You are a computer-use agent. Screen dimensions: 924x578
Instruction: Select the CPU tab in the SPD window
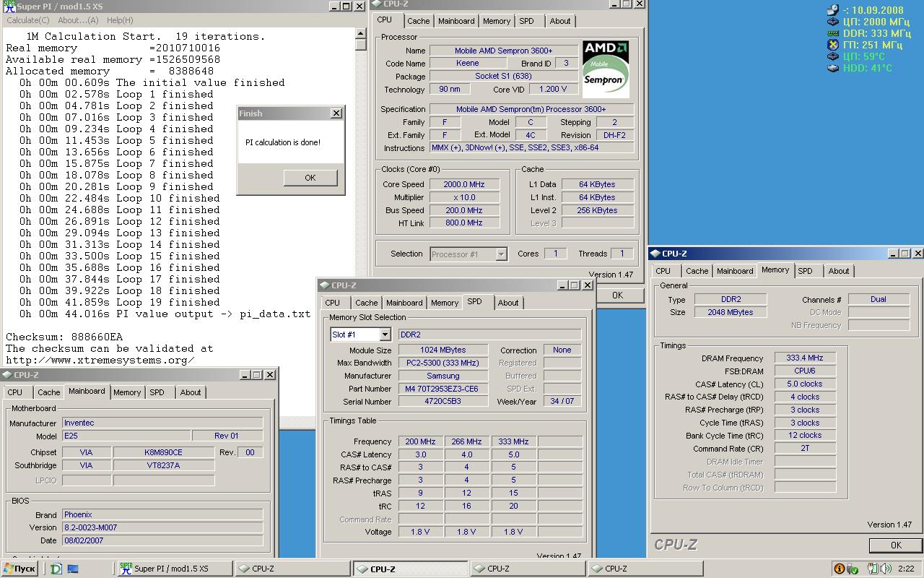(x=332, y=303)
